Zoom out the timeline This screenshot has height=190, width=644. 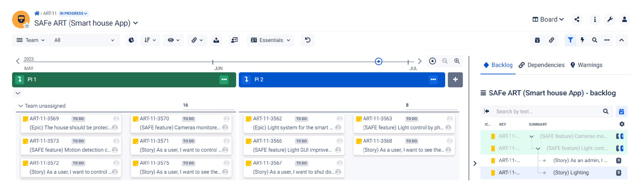(x=445, y=61)
